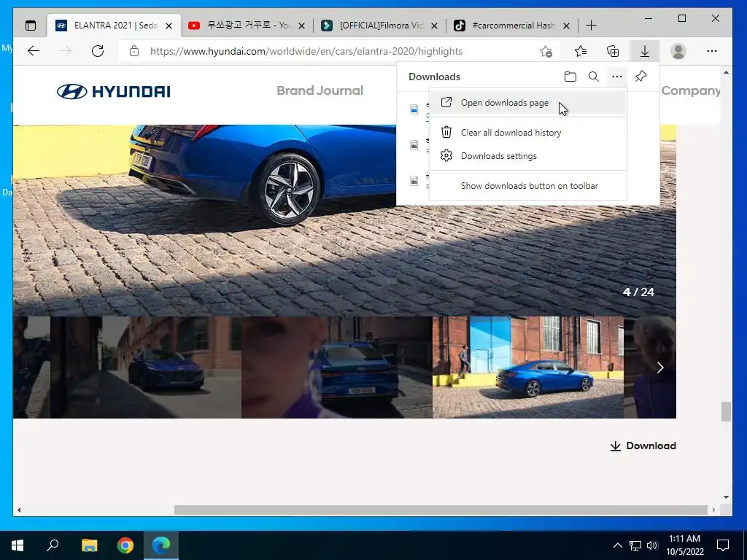Close the Filmora tab
Image resolution: width=747 pixels, height=560 pixels.
click(434, 26)
